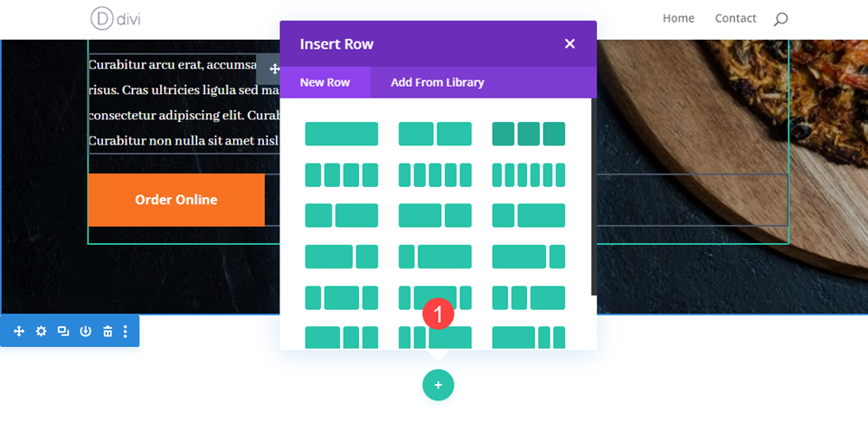Select the three equal columns layout
This screenshot has height=423, width=868.
(x=529, y=134)
